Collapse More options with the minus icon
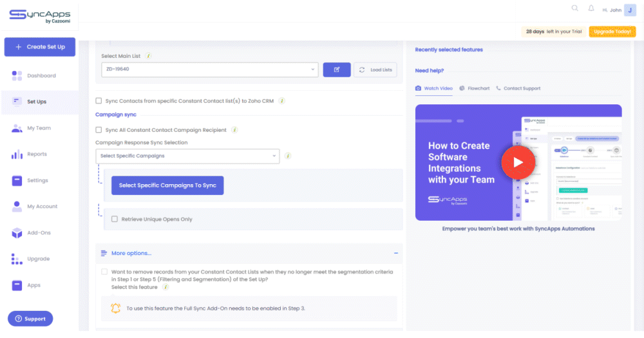 (x=396, y=253)
